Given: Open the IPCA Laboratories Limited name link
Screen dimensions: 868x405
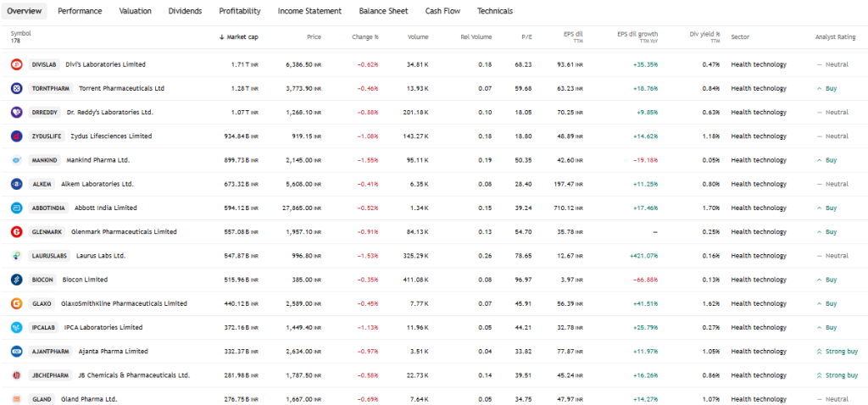Looking at the screenshot, I should click(103, 328).
